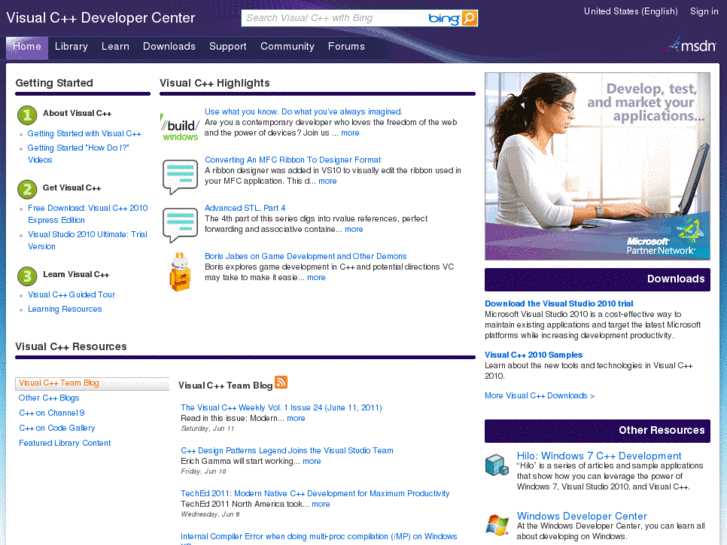Change locale via United States (English)
The height and width of the screenshot is (545, 727).
tap(631, 11)
